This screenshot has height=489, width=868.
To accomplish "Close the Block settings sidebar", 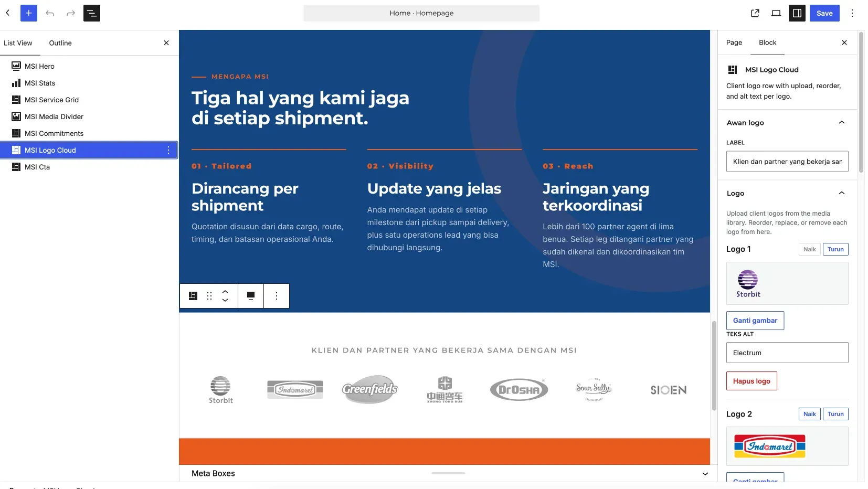I will click(x=844, y=42).
